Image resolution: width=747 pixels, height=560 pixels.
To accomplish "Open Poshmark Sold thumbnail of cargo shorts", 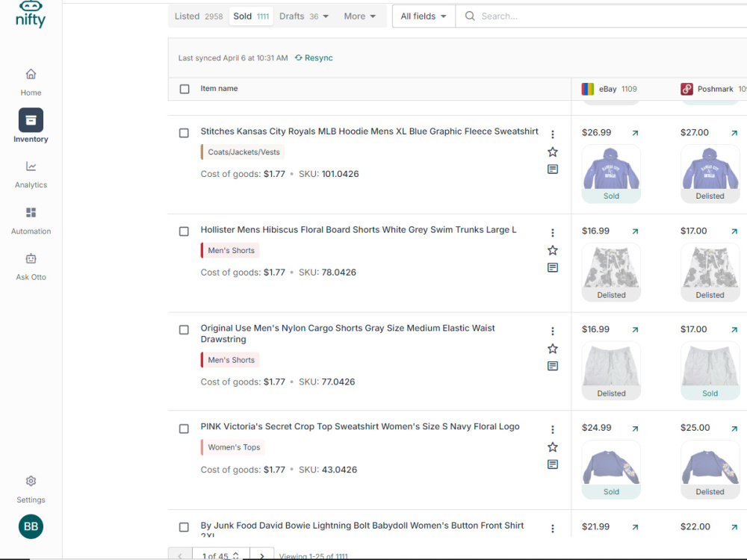I will tap(710, 371).
